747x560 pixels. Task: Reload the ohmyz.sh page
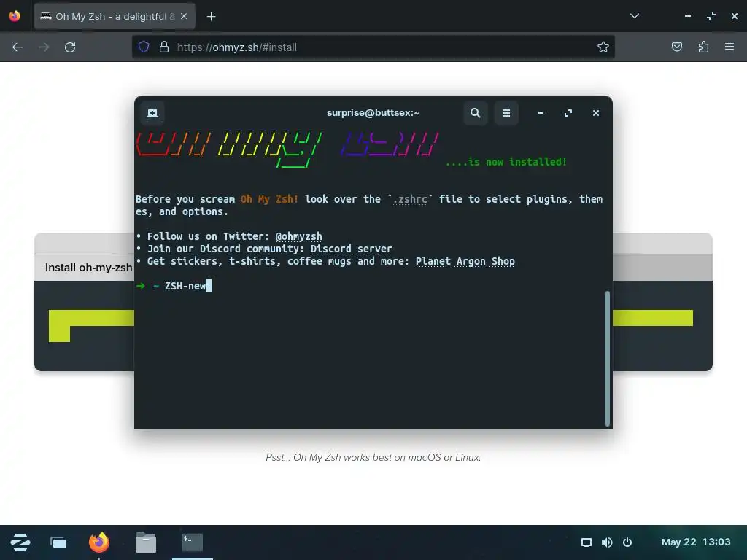click(70, 47)
